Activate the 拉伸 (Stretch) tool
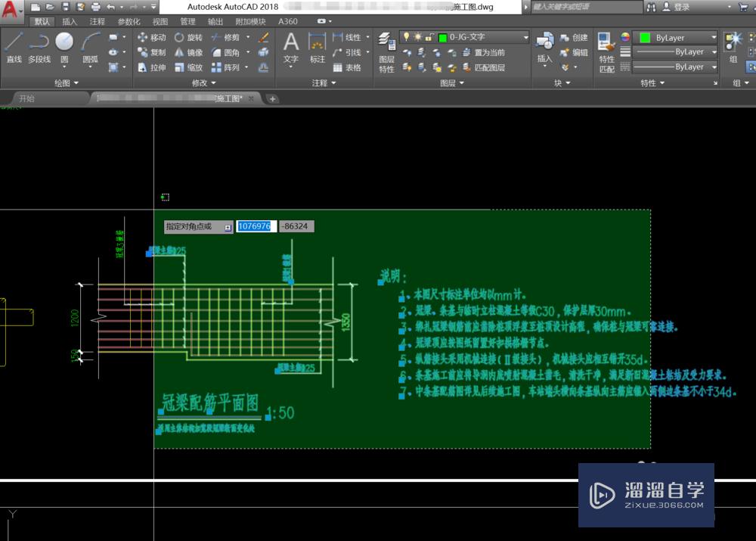 coord(151,67)
